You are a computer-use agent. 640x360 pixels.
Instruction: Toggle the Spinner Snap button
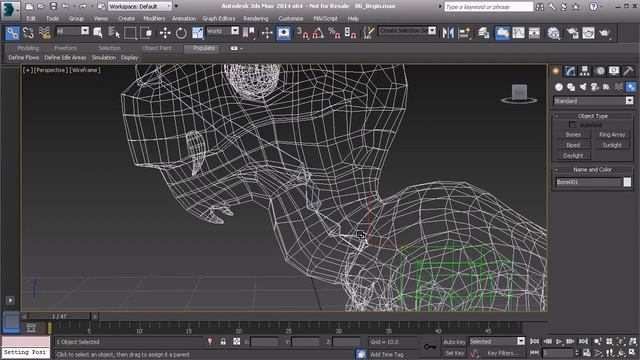[350, 33]
